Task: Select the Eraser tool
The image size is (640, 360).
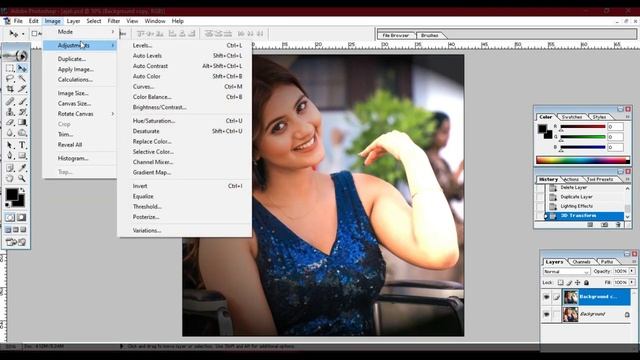Action: click(x=10, y=122)
